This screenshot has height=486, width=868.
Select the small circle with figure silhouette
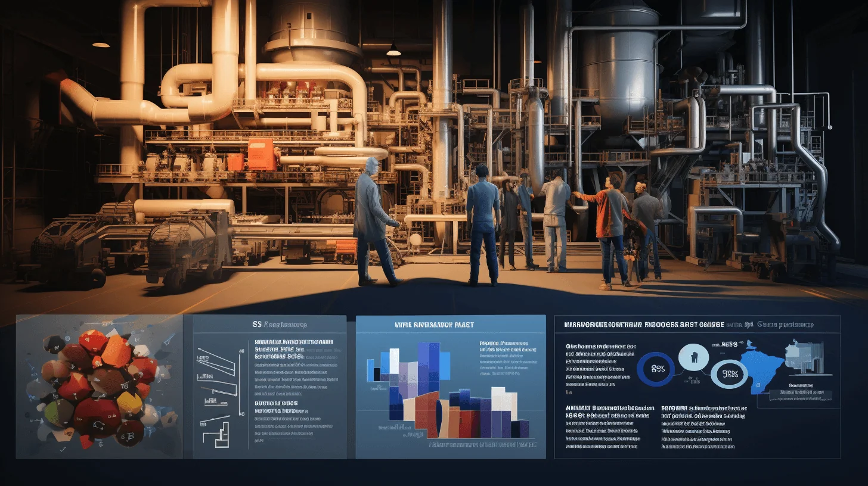click(x=693, y=357)
